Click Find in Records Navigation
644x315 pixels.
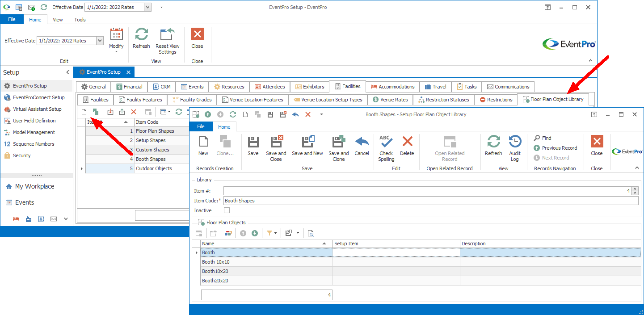coord(543,138)
